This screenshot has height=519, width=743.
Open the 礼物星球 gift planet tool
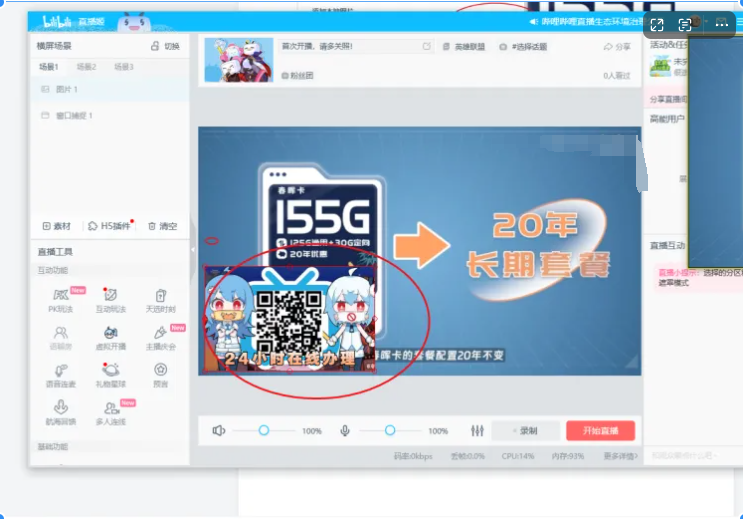tap(110, 375)
